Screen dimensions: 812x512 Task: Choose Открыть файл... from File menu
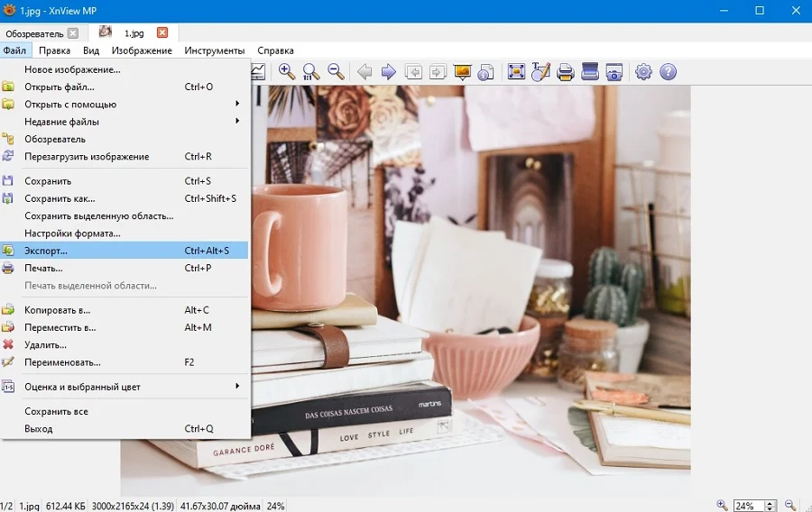click(125, 87)
